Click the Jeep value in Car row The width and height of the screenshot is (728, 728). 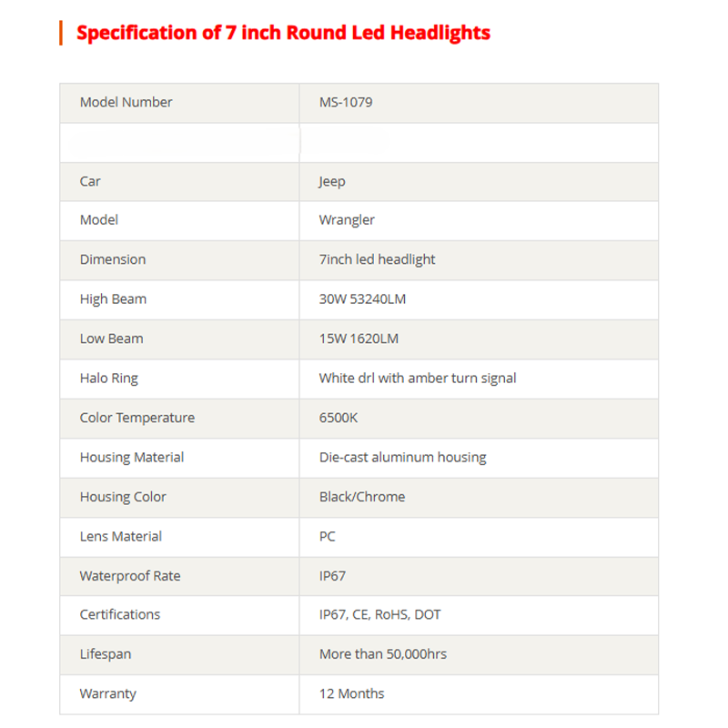pyautogui.click(x=332, y=181)
